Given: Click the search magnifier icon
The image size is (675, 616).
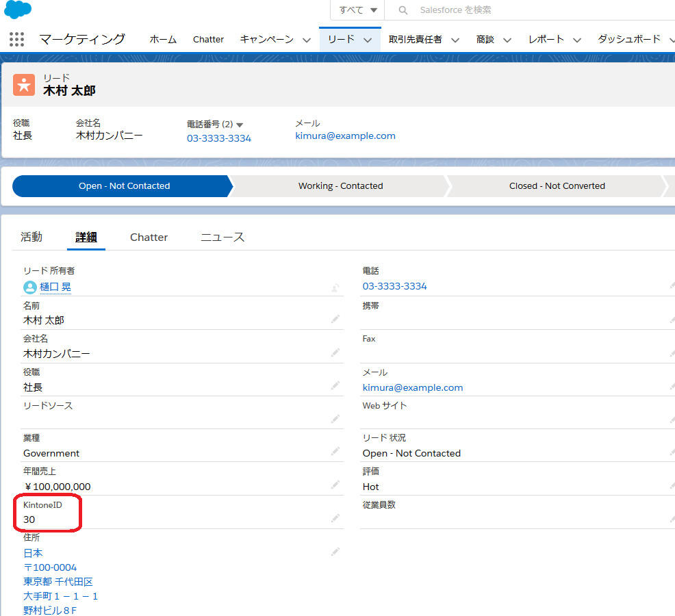Looking at the screenshot, I should point(403,10).
